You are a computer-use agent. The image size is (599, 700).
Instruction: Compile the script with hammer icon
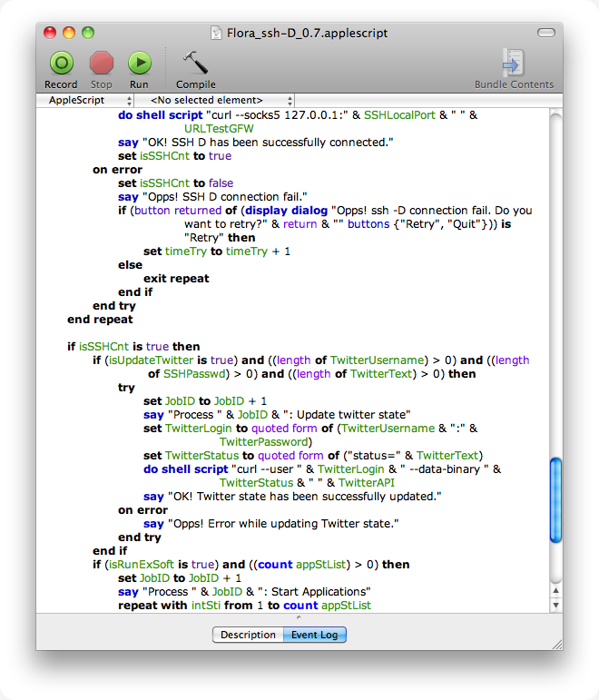[x=195, y=63]
